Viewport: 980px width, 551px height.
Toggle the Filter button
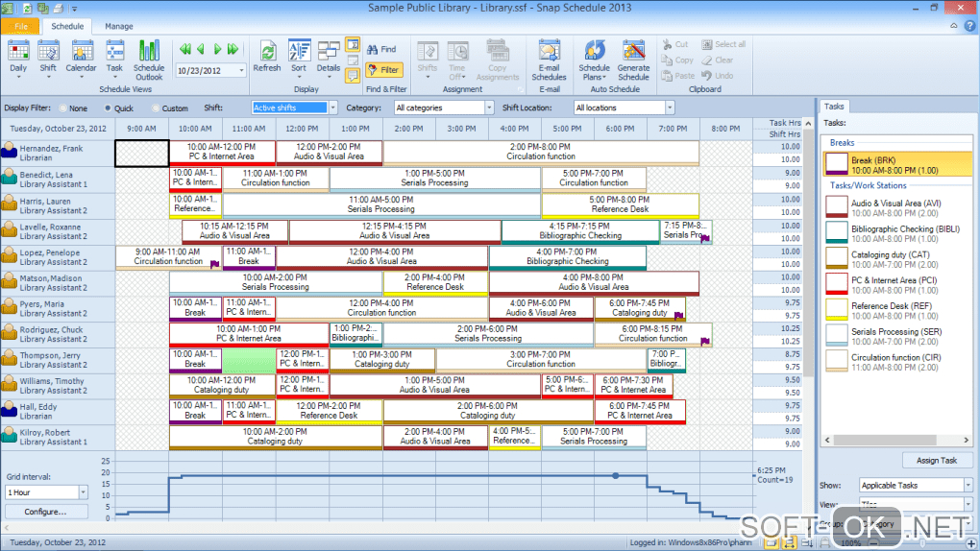(x=383, y=70)
